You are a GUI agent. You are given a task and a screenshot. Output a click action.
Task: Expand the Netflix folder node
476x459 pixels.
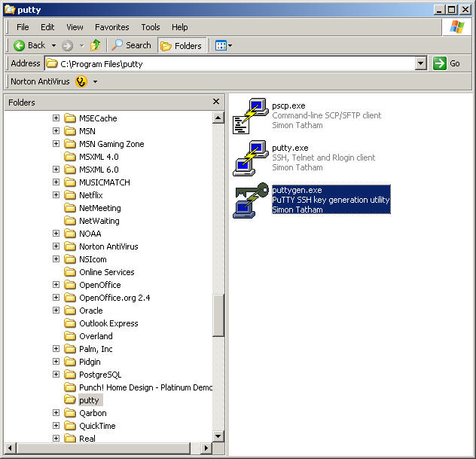tap(56, 194)
